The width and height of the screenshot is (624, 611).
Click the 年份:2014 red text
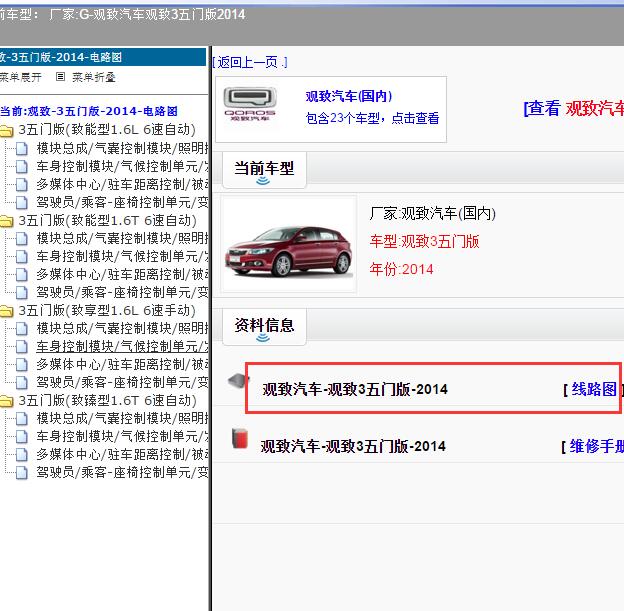(x=401, y=269)
